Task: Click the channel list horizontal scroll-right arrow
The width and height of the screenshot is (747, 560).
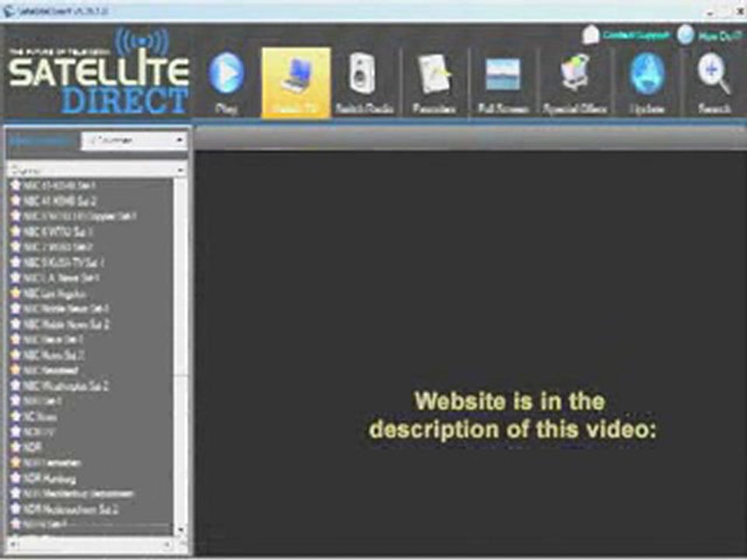Action: 168,544
